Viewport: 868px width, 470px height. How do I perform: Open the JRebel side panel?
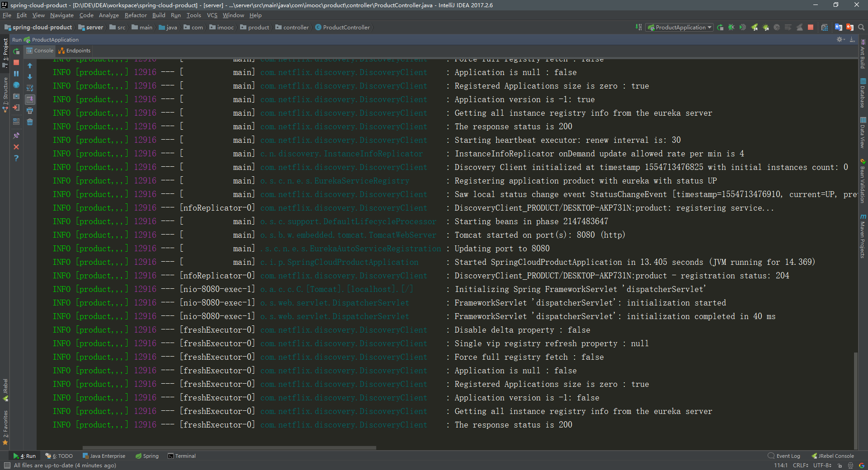[x=5, y=390]
